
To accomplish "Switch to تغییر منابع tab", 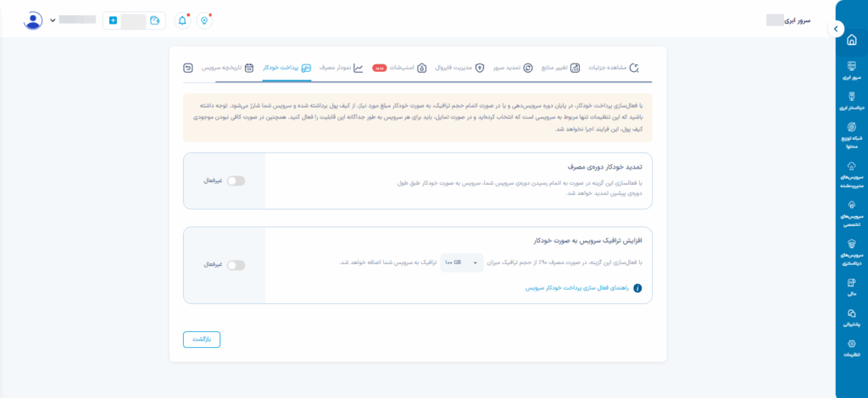I will 559,68.
